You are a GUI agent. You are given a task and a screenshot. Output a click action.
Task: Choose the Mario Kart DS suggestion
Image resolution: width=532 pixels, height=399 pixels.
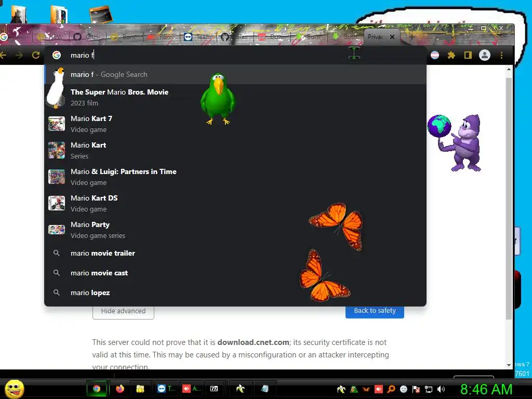(x=235, y=203)
